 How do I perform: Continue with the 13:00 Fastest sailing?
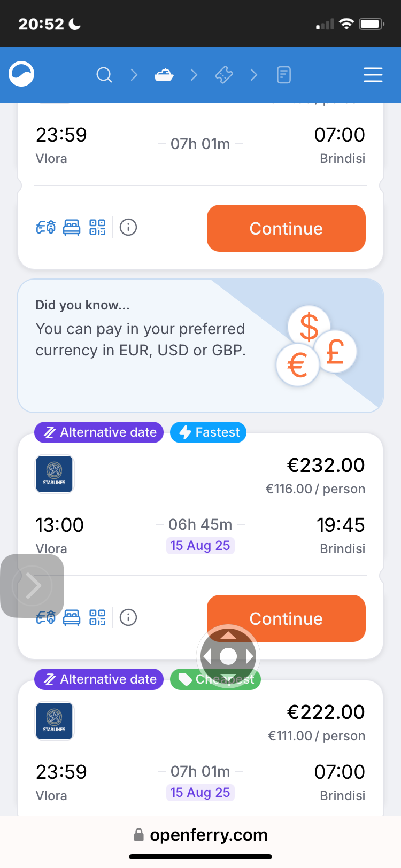[x=286, y=618]
